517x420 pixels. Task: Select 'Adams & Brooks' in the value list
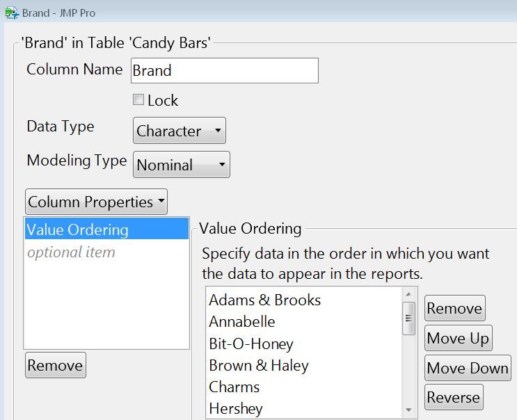point(303,300)
